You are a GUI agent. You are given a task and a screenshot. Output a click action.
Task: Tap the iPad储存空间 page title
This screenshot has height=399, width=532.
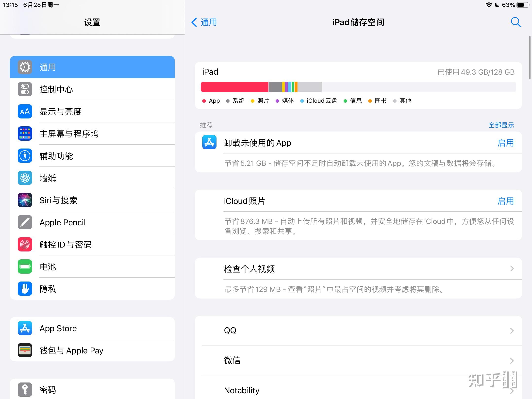click(358, 22)
